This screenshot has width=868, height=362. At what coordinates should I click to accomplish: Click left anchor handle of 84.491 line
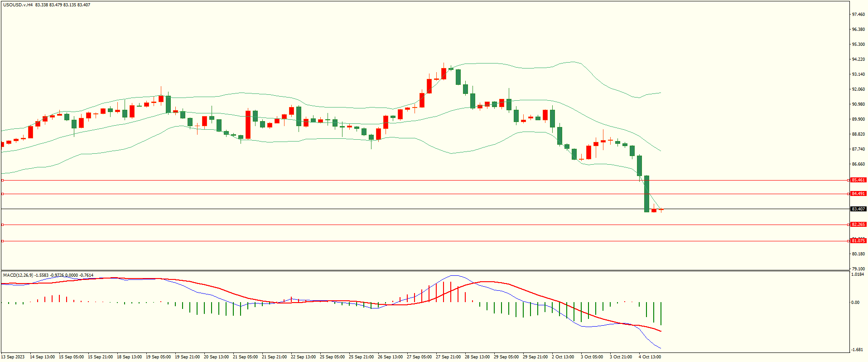[3, 194]
